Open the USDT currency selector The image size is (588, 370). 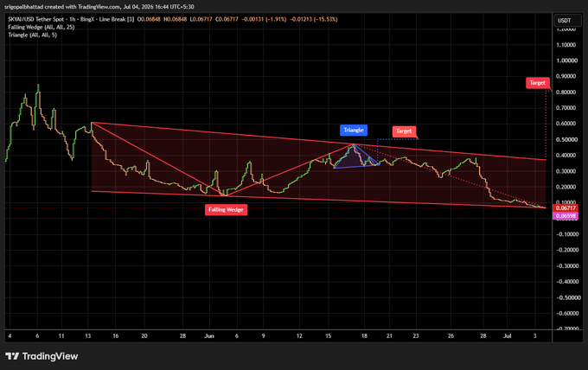[x=567, y=21]
